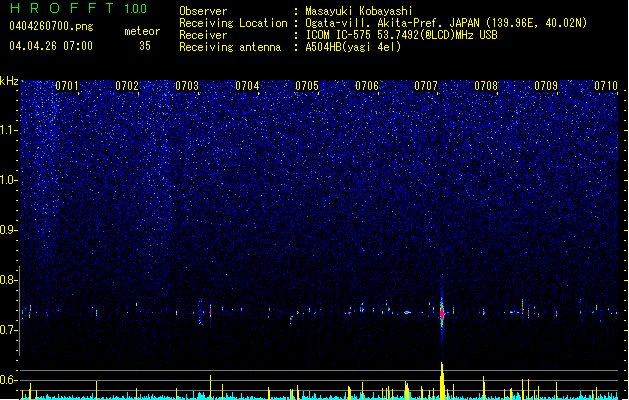Click the 0707 time marker
The height and width of the screenshot is (400, 629).
point(426,86)
